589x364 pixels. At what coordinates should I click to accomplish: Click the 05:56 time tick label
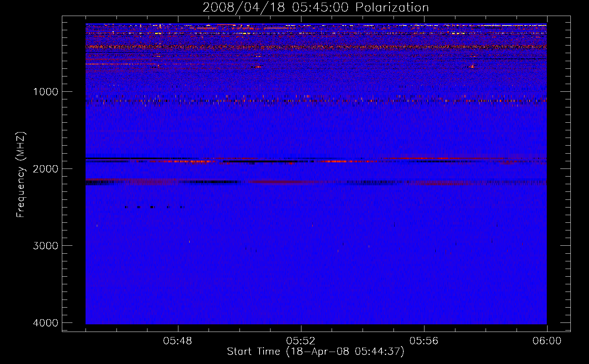[424, 341]
